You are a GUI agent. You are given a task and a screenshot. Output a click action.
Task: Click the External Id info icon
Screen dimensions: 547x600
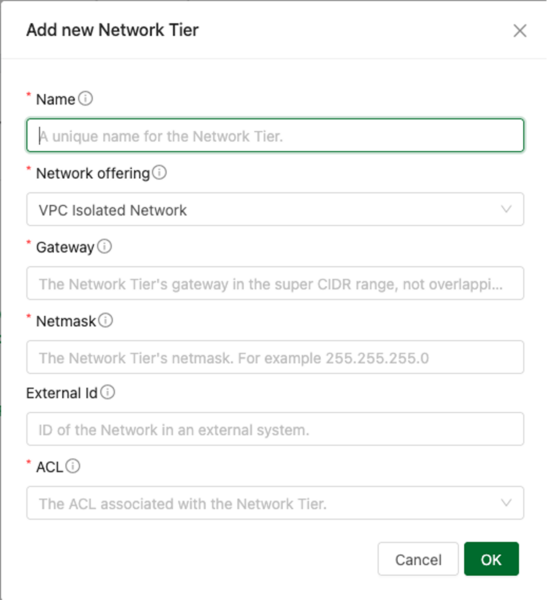108,392
